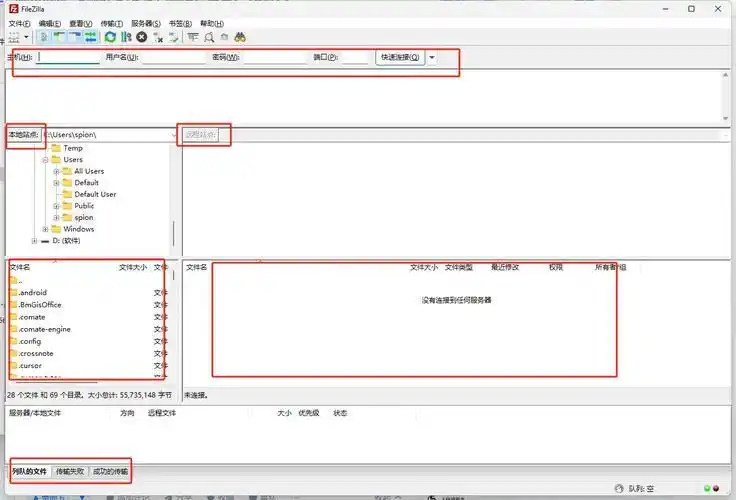Click the 主机(H) host input field
Image resolution: width=736 pixels, height=500 pixels.
[68, 57]
